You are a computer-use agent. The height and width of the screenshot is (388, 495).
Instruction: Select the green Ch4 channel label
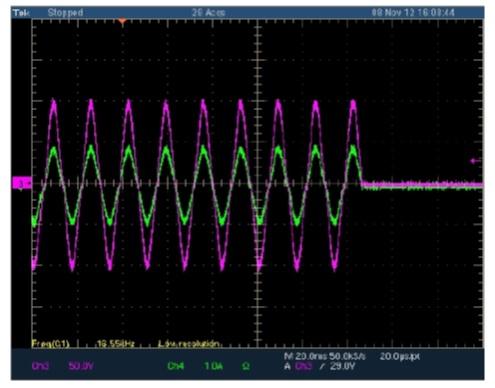tap(175, 366)
